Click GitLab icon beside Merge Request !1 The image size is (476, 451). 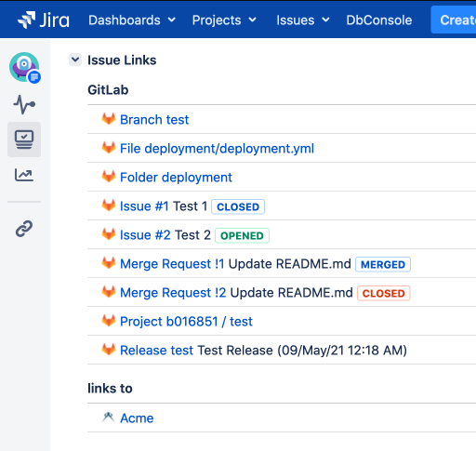pyautogui.click(x=109, y=263)
